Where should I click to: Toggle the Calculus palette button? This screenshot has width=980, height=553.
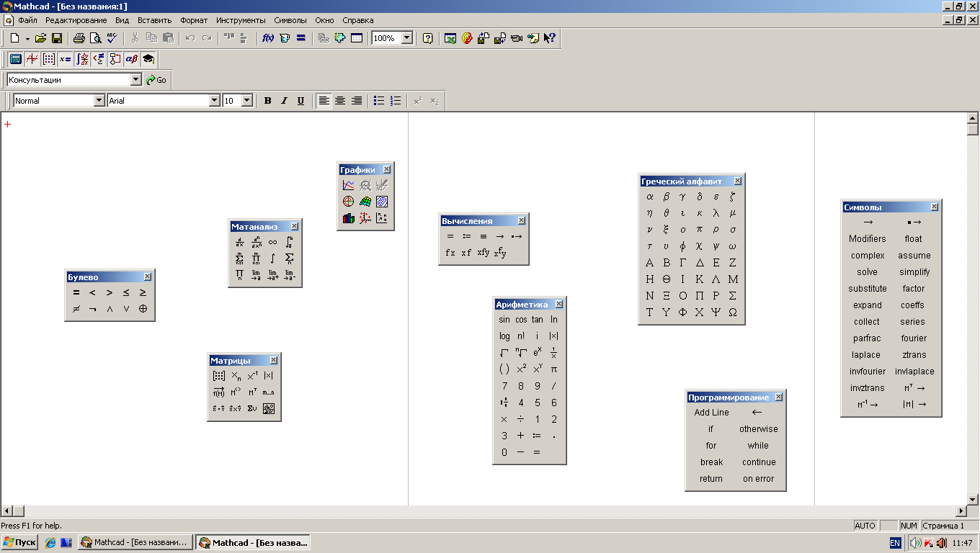pyautogui.click(x=82, y=59)
